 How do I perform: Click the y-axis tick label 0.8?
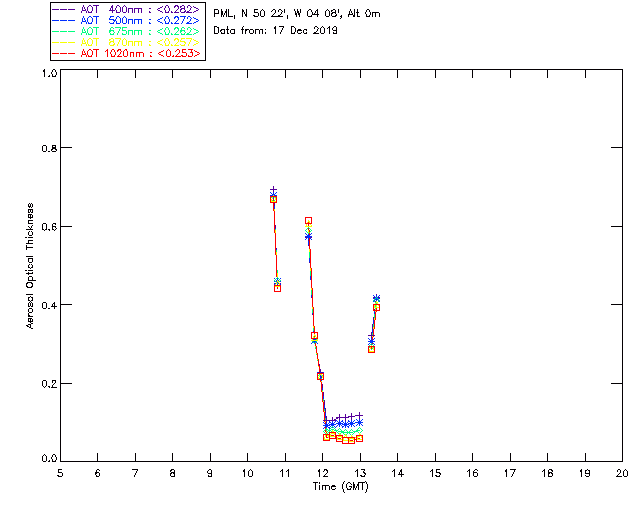[x=49, y=148]
